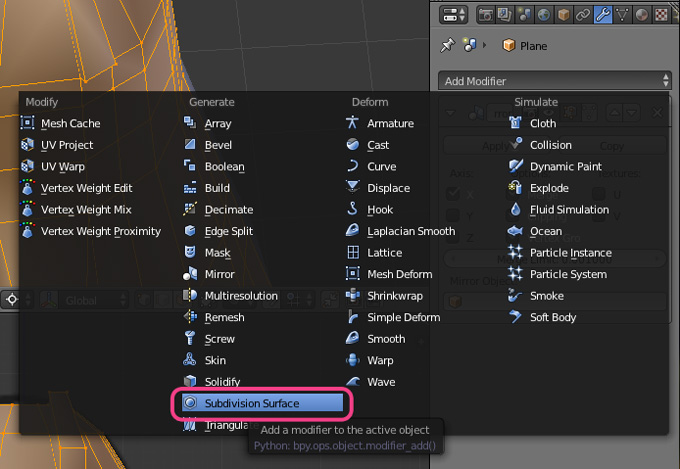Add Vertex Weight Mix modifier
The width and height of the screenshot is (680, 469).
point(76,210)
